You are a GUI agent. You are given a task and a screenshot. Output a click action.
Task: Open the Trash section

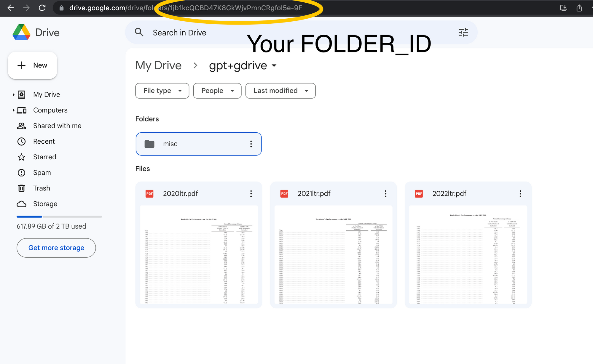[x=42, y=188]
